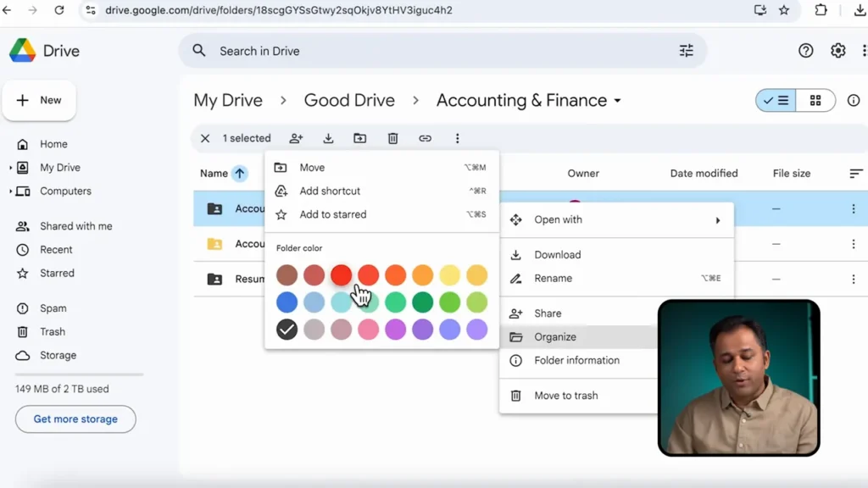Switch to list layout view

(x=776, y=101)
